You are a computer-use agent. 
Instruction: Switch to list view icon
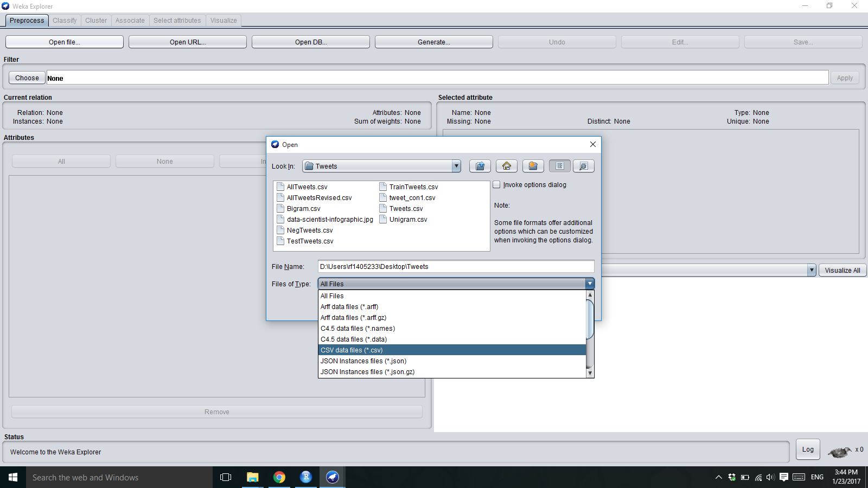(x=560, y=166)
